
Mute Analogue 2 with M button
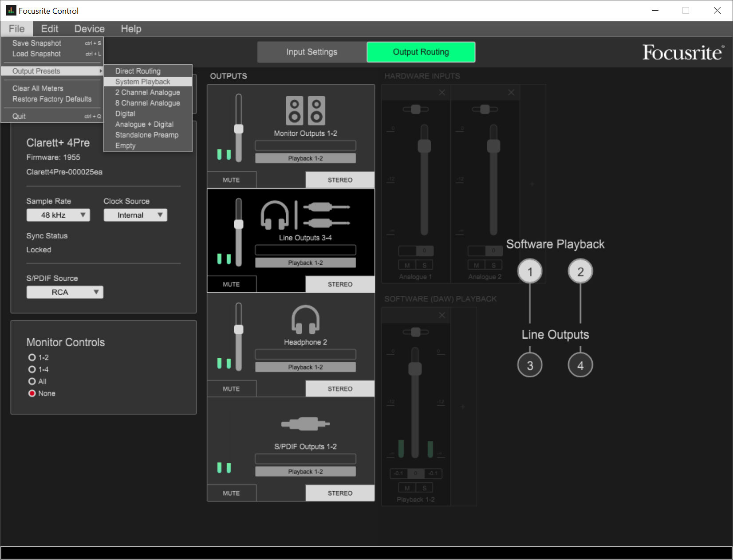[x=477, y=265]
